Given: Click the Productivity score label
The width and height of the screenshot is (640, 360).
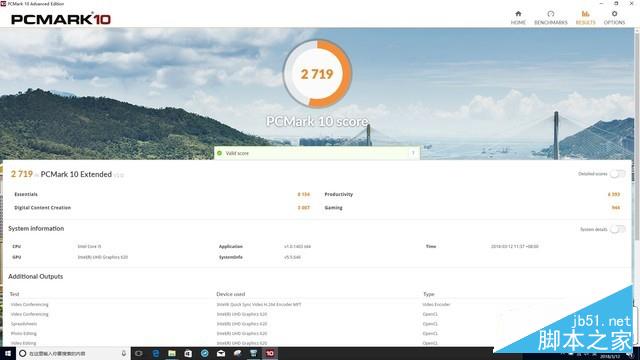Looking at the screenshot, I should click(x=338, y=194).
